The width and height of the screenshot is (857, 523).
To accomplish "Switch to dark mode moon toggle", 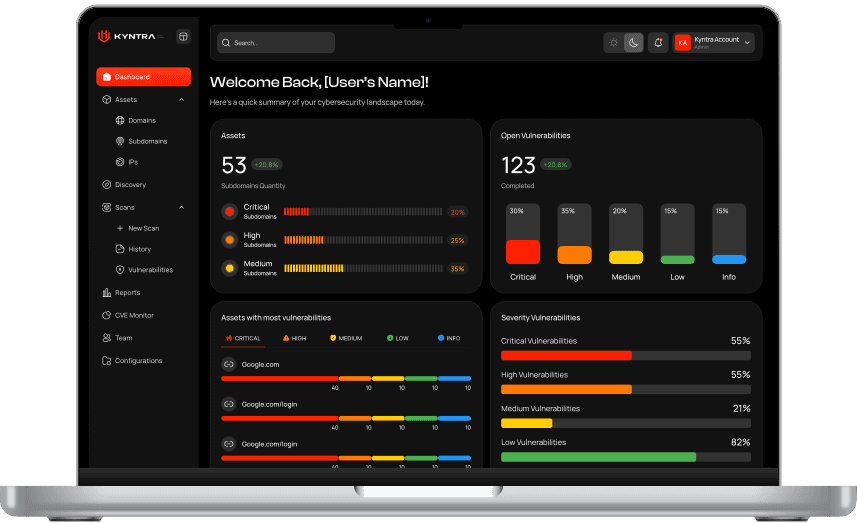I will (x=633, y=42).
